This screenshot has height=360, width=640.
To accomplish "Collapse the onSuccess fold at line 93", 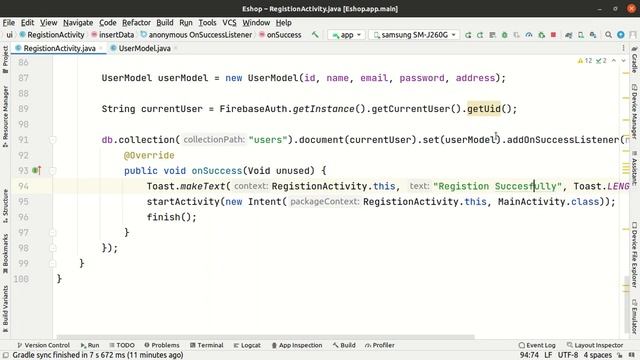I will tap(53, 171).
